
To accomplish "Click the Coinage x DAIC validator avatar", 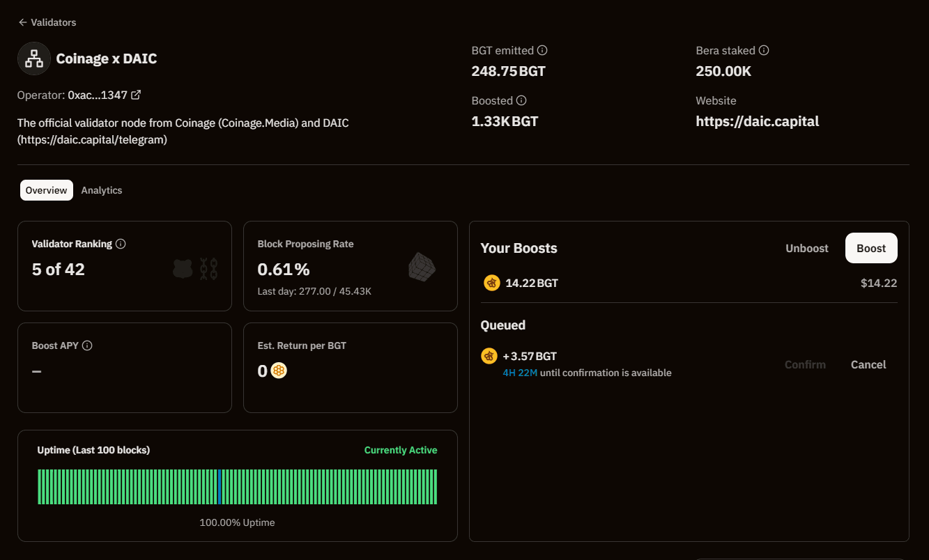I will pos(33,59).
